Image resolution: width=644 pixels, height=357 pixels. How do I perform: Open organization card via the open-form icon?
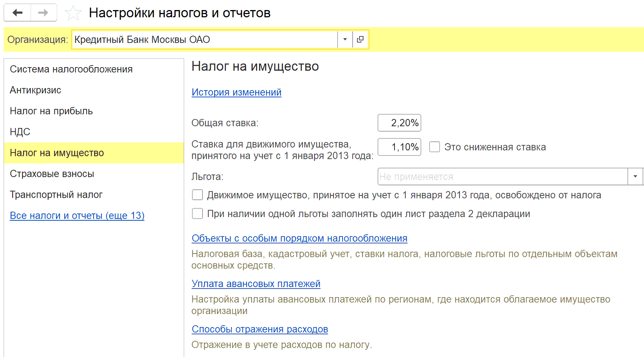click(x=360, y=39)
